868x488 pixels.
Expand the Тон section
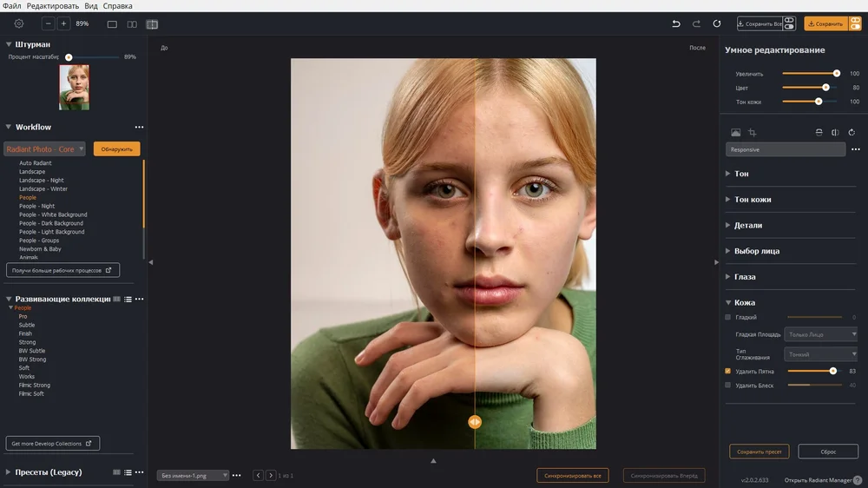tap(728, 174)
